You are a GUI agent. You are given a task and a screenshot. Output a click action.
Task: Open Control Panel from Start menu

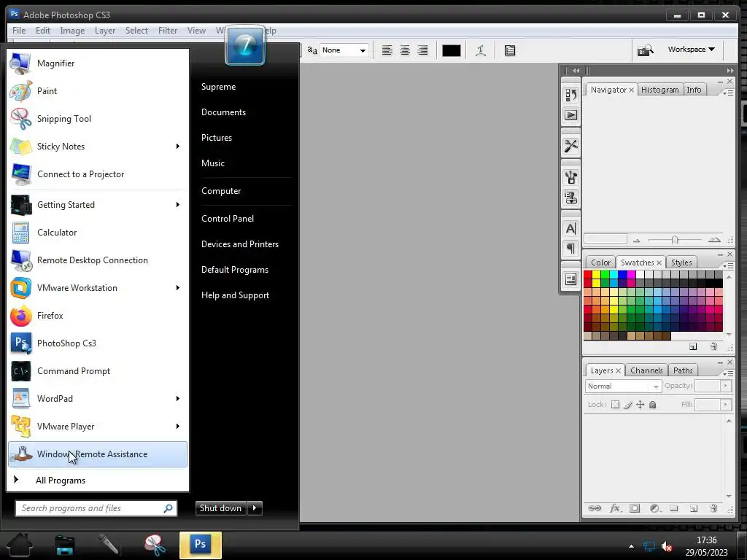tap(228, 219)
